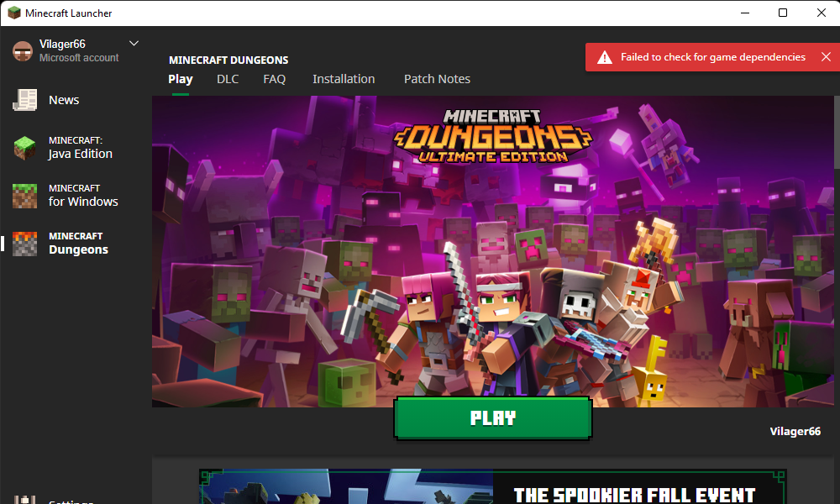
Task: Click the red warning triangle icon
Action: click(x=605, y=57)
